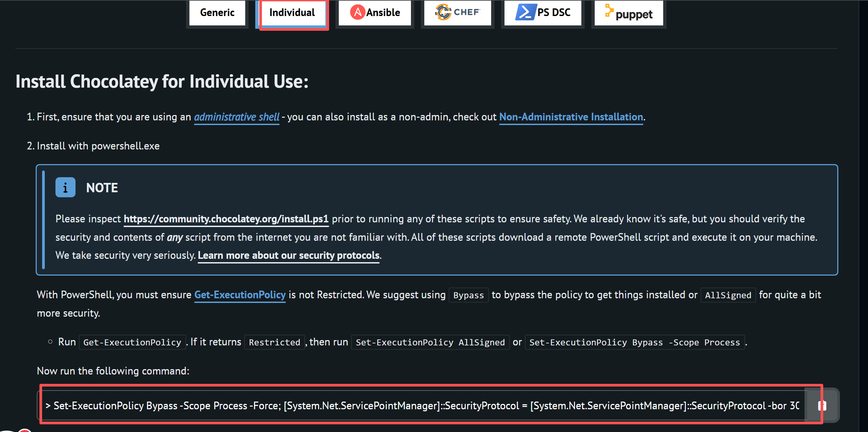Image resolution: width=868 pixels, height=432 pixels.
Task: Click the inline Bypass code snippet
Action: 468,296
